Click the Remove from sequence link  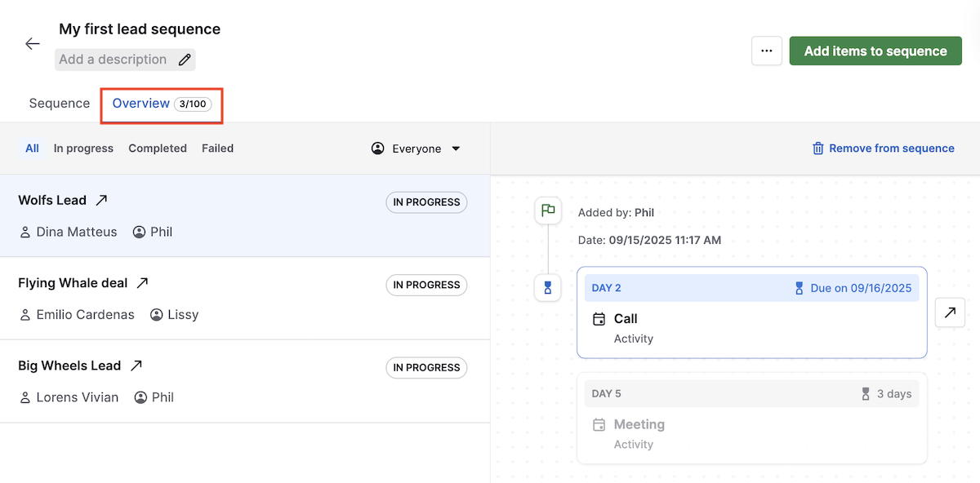[891, 148]
